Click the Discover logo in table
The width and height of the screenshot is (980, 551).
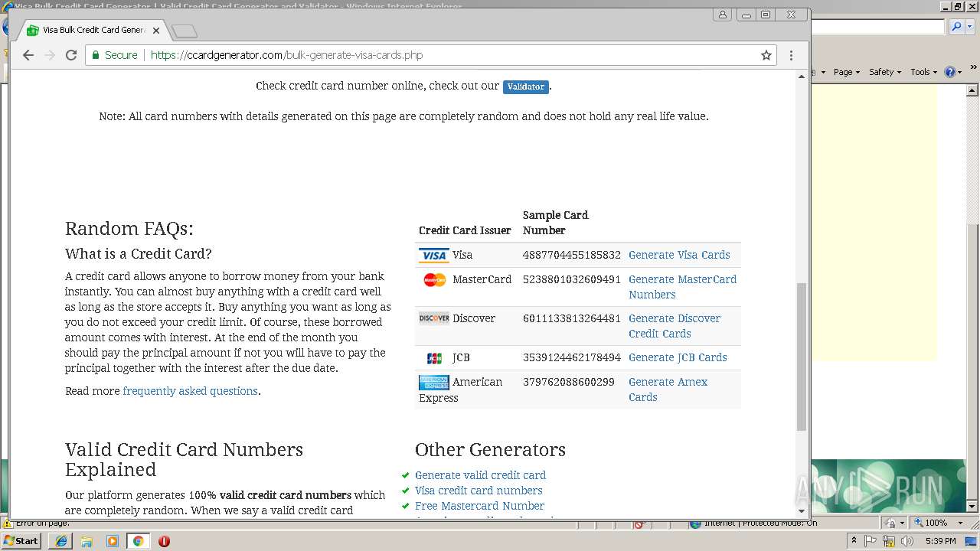tap(434, 318)
